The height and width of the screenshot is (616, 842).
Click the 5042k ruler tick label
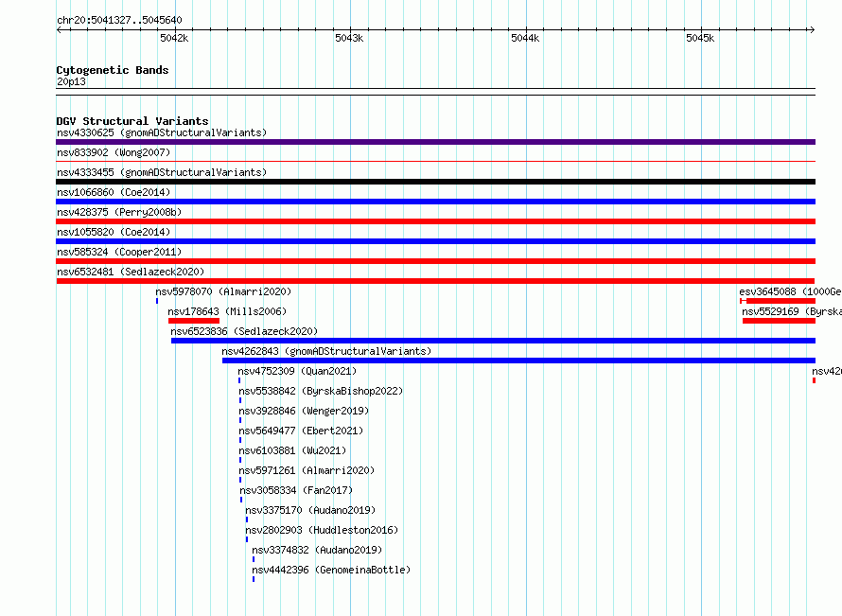[x=174, y=38]
